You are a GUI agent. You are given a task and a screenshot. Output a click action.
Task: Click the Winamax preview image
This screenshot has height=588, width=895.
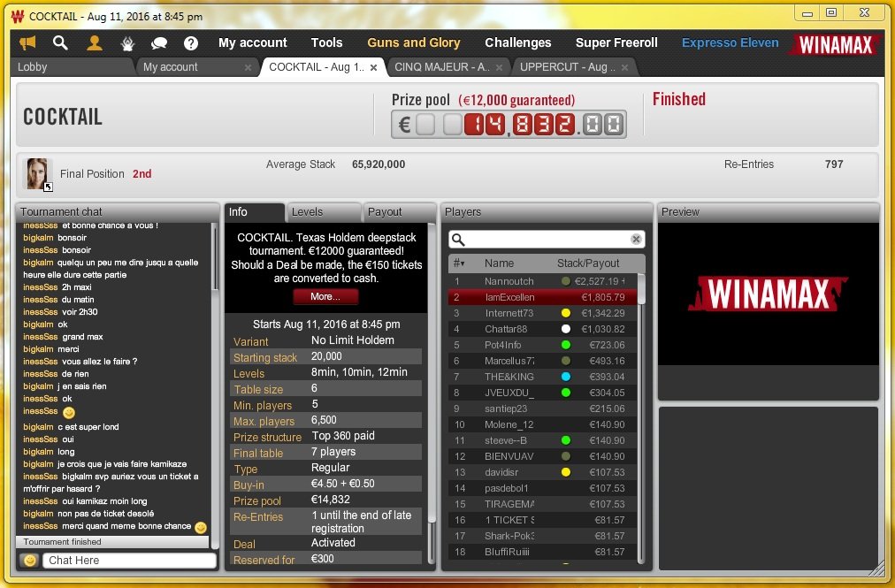(x=769, y=294)
